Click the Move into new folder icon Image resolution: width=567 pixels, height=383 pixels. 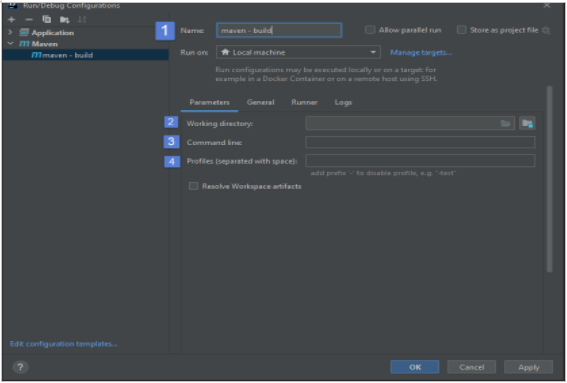pos(65,20)
